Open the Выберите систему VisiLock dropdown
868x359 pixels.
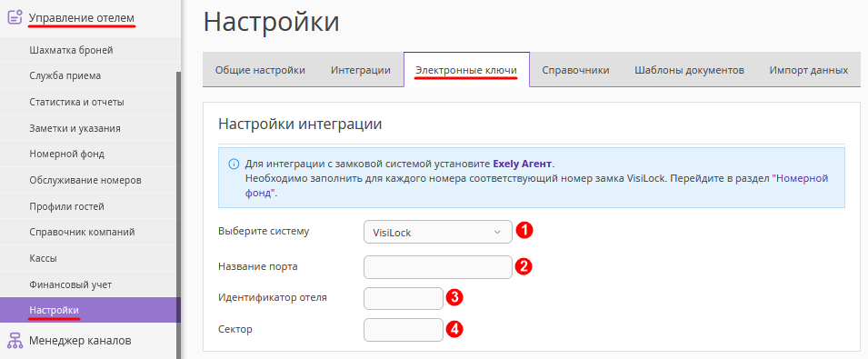click(438, 233)
